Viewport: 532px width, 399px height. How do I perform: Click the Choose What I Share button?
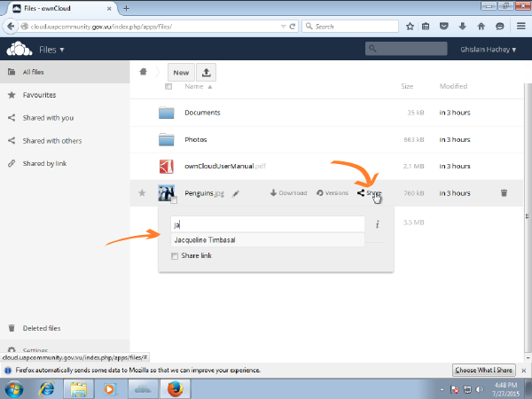484,370
